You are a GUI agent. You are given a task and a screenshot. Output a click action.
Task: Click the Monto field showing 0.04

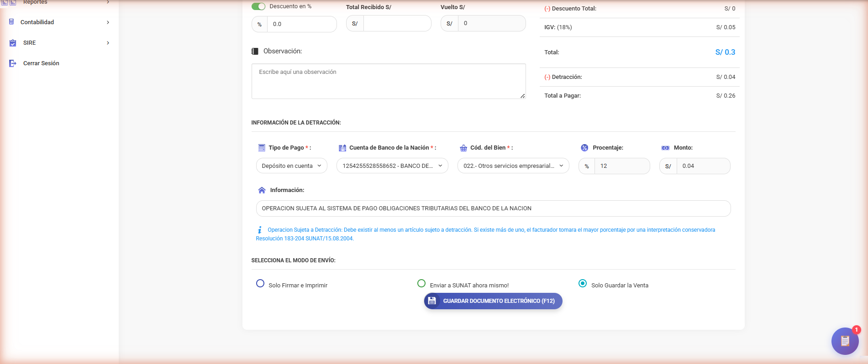click(703, 166)
